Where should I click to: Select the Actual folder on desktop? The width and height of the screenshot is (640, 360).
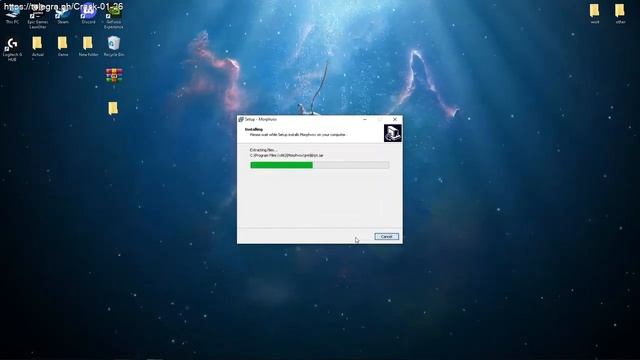(x=38, y=46)
